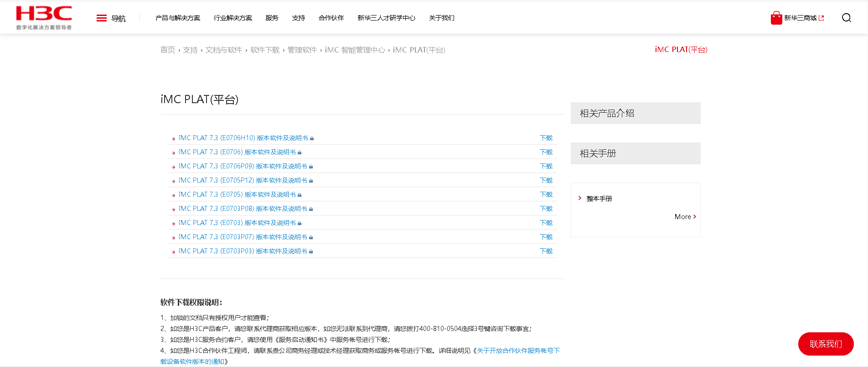Viewport: 868px width, 367px height.
Task: Click the red shopping bag icon
Action: click(x=776, y=18)
